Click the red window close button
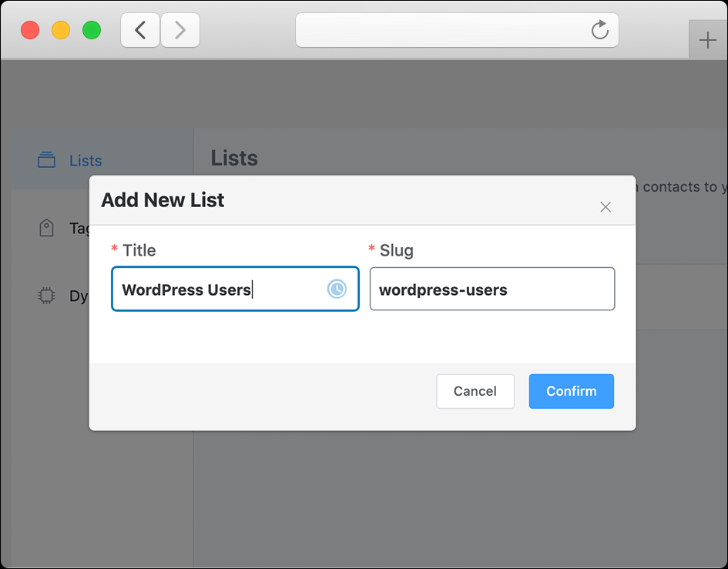This screenshot has width=728, height=569. (30, 30)
